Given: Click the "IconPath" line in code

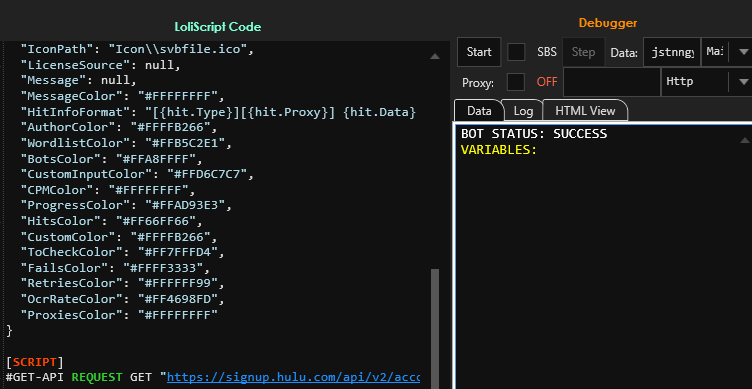Looking at the screenshot, I should pyautogui.click(x=137, y=49).
